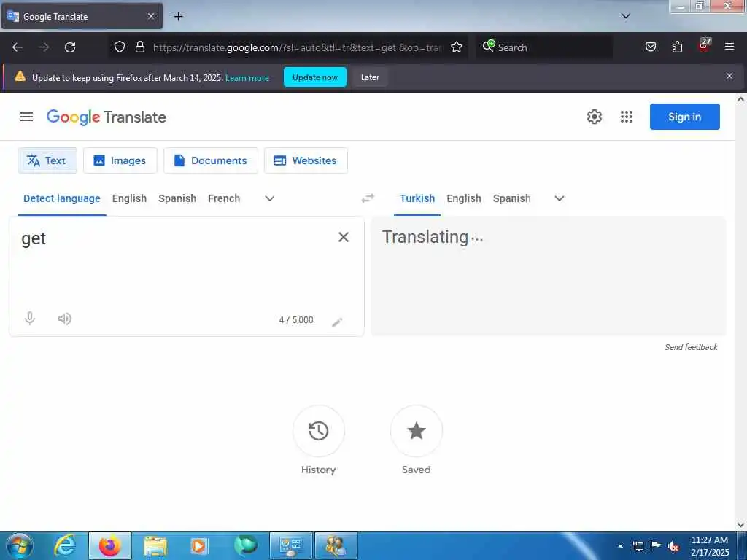The width and height of the screenshot is (747, 560).
Task: Choose English as source language
Action: pyautogui.click(x=129, y=198)
